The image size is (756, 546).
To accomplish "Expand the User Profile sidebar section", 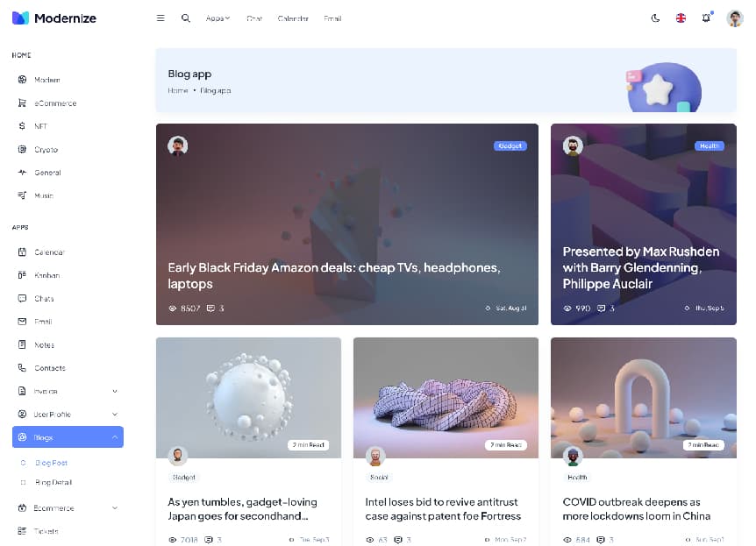I will 68,414.
